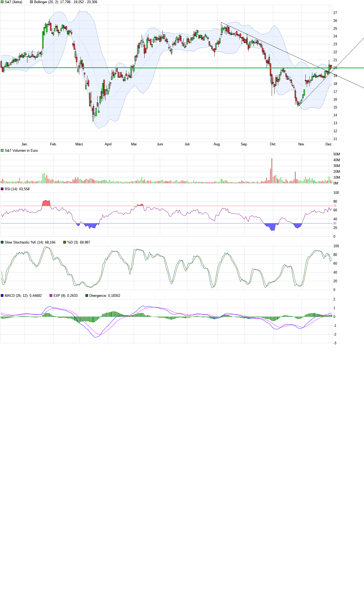Select the price axis value 23
Screen dimensions: 364x611
335,44
